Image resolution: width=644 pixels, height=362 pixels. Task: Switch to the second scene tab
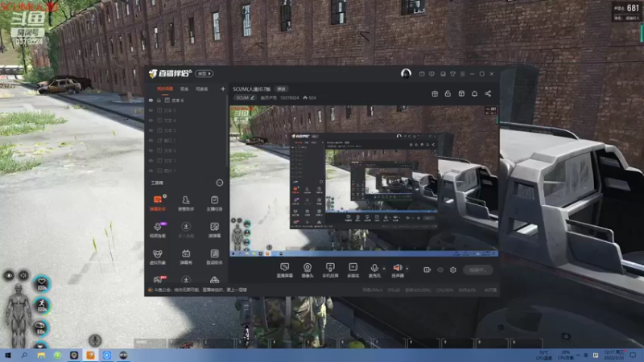184,88
